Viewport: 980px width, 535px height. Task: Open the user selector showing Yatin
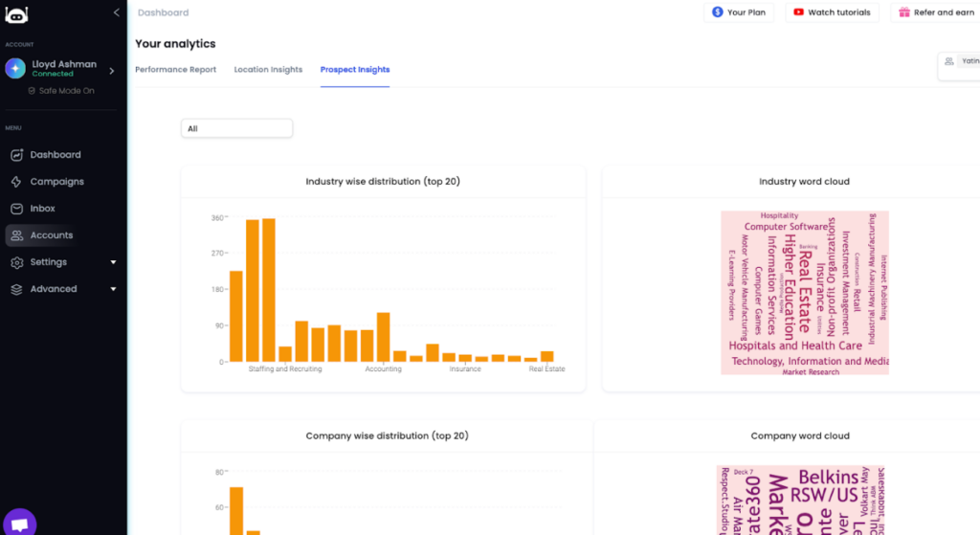959,65
